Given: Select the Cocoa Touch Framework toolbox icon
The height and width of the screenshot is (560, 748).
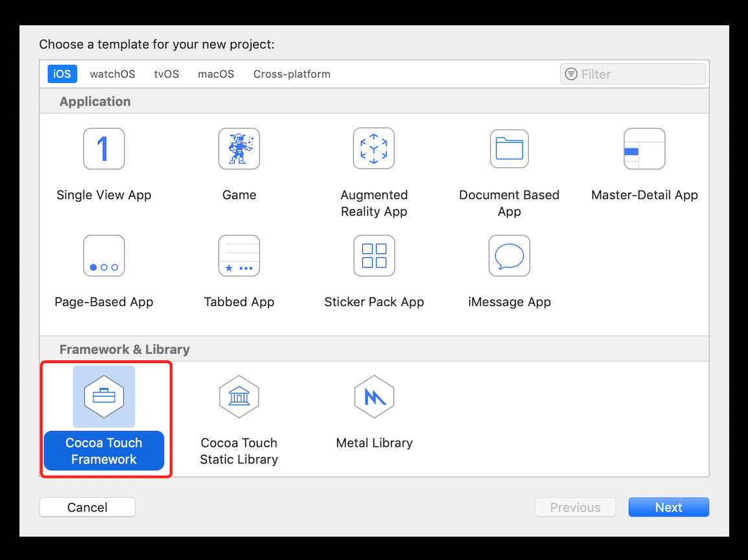Looking at the screenshot, I should tap(104, 396).
